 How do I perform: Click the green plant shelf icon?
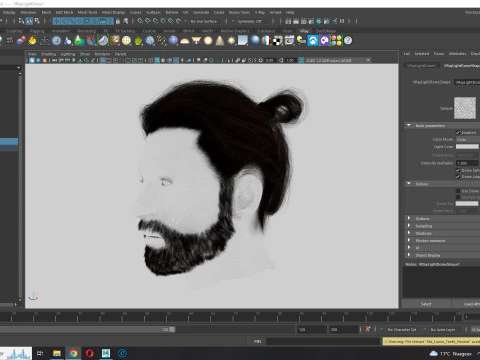point(138,41)
